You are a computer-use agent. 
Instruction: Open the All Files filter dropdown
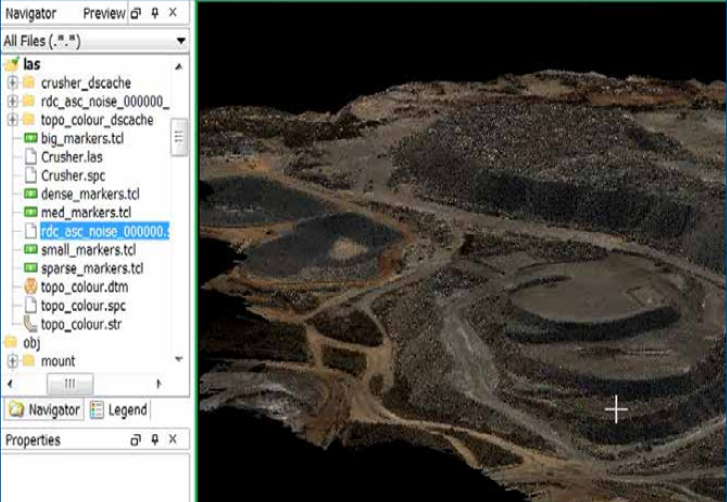(180, 41)
